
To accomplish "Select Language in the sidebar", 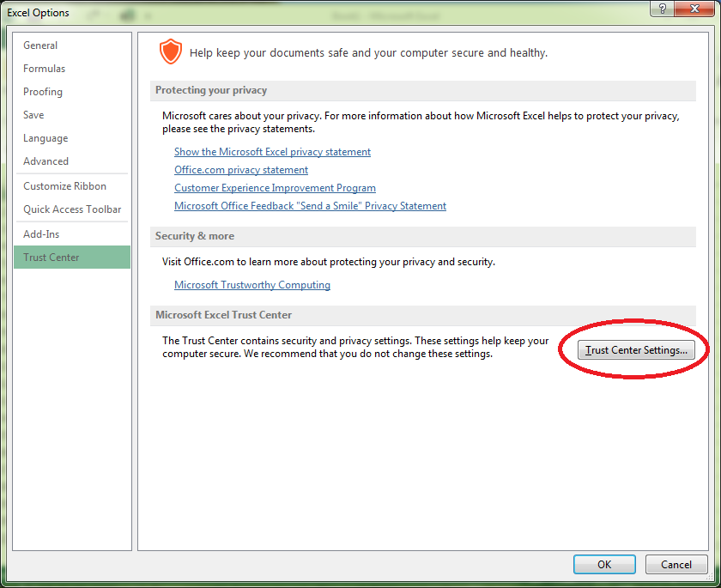I will click(x=72, y=138).
